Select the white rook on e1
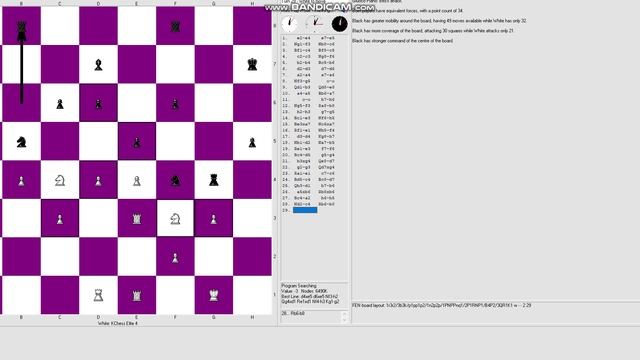 pos(137,296)
